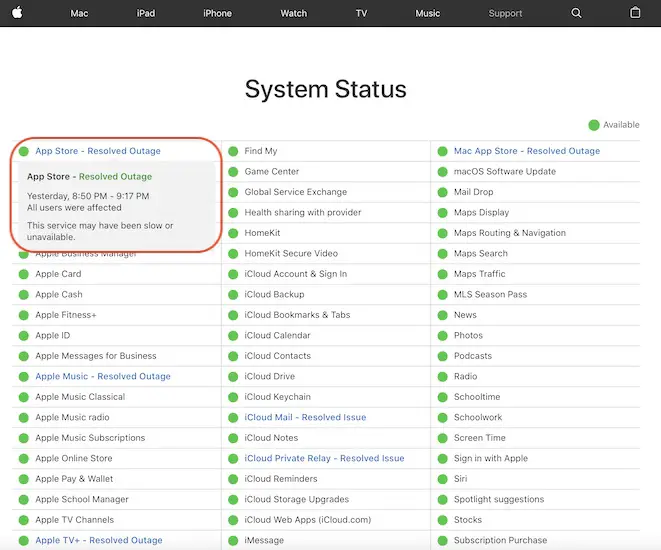The image size is (661, 550).
Task: Click green status dot beside Find My
Action: (x=233, y=151)
